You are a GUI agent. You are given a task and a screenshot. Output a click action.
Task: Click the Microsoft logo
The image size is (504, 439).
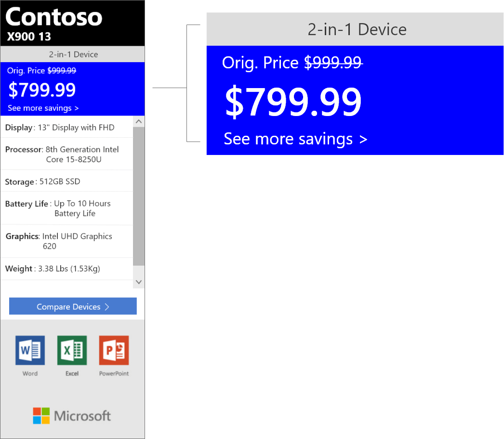point(72,416)
